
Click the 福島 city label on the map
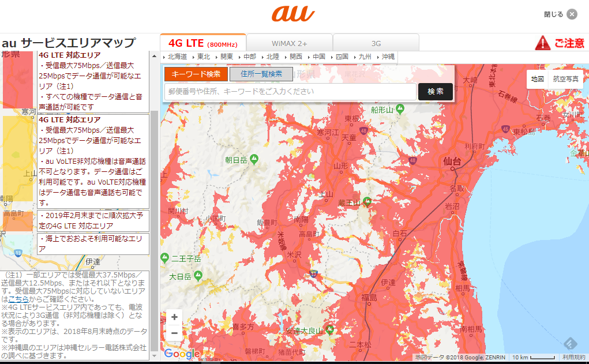[x=369, y=298]
